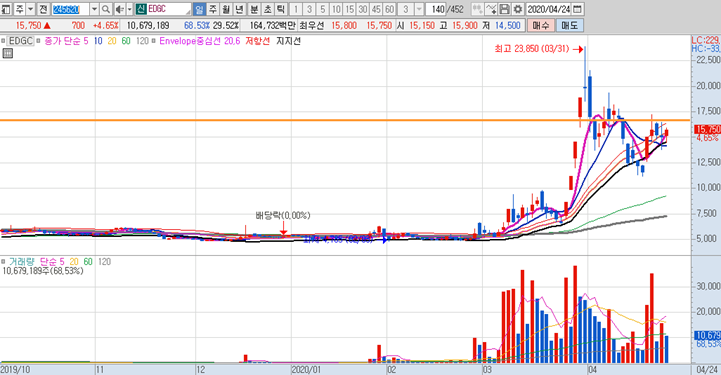Select the 일 (daily) period button

[x=199, y=9]
